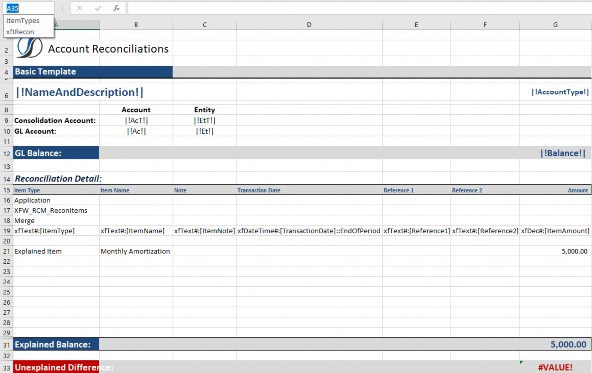
Task: Select xftRecon from the name box list
Action: [20, 32]
